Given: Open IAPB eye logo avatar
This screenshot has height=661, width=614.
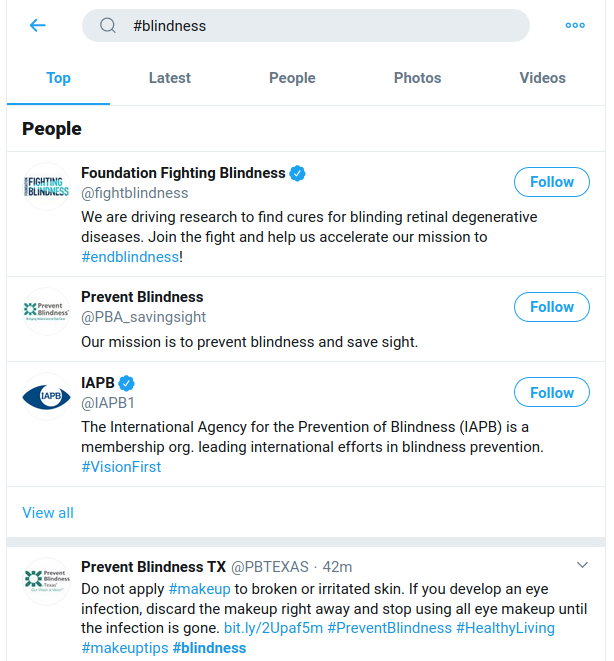Looking at the screenshot, I should (x=46, y=396).
